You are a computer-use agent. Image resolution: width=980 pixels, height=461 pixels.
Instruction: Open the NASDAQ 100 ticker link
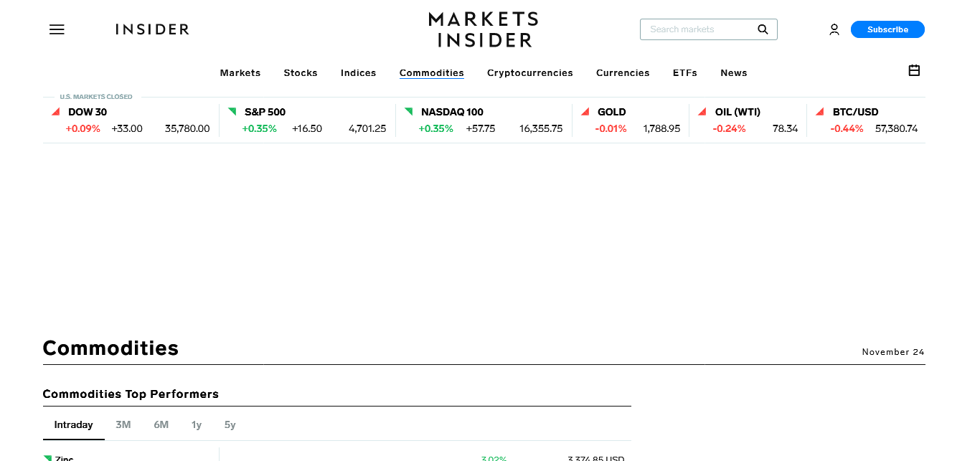point(452,112)
